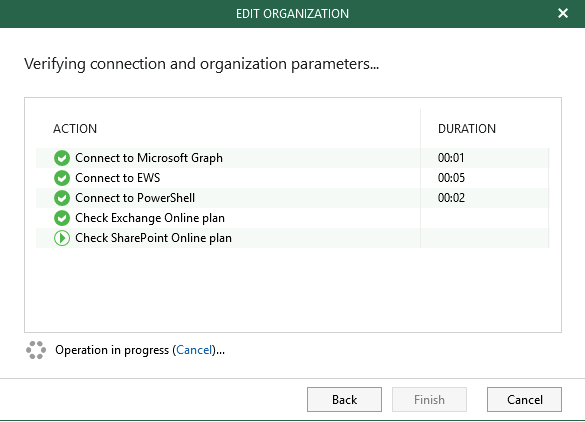The image size is (585, 422).
Task: Select the Check Exchange Online plan row
Action: [292, 218]
